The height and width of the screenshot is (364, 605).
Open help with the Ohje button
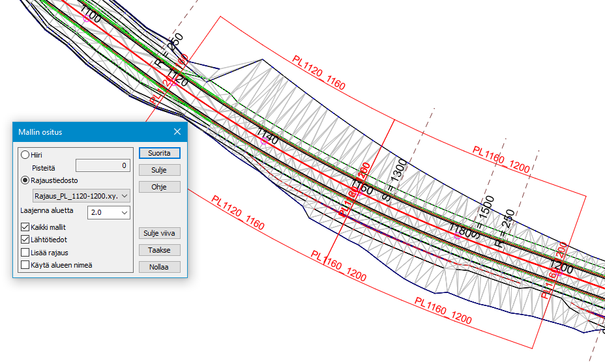pos(159,187)
